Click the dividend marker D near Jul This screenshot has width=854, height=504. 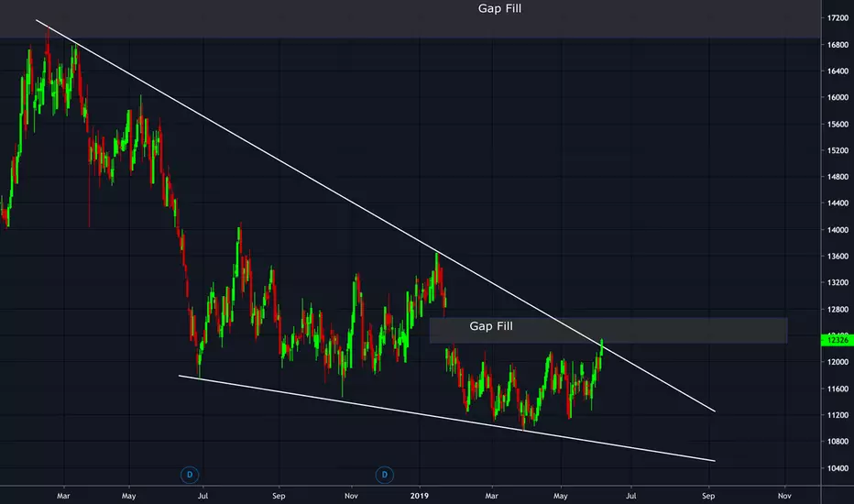click(x=190, y=475)
